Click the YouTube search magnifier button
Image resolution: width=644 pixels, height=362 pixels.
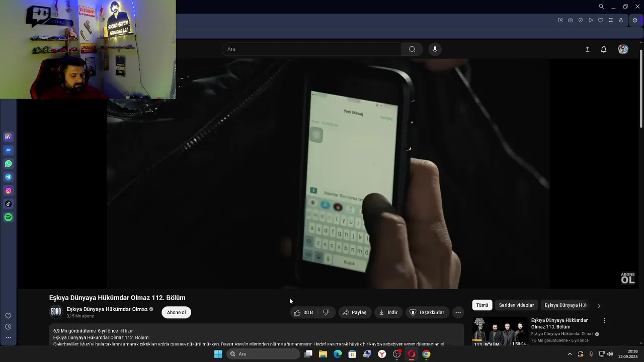412,49
